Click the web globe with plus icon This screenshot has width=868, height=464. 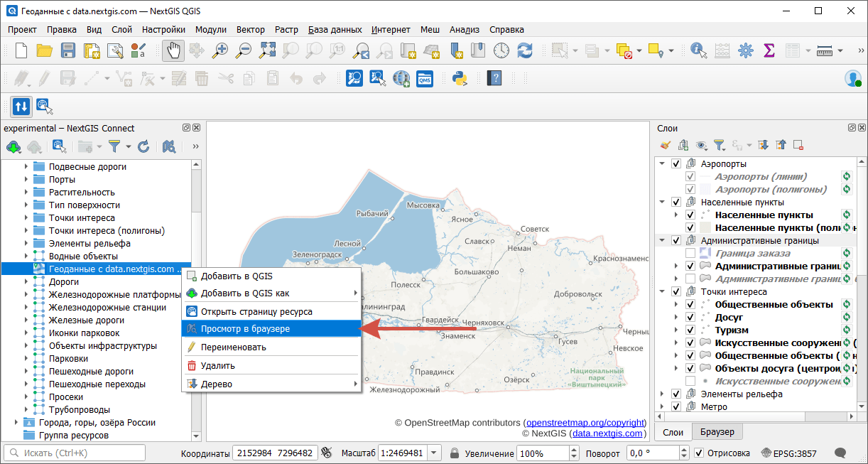point(401,78)
